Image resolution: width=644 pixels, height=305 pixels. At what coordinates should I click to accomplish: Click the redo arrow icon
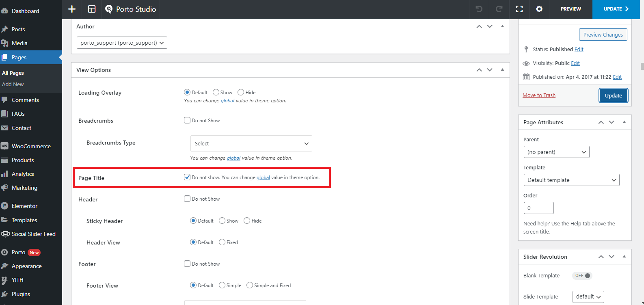tap(499, 9)
